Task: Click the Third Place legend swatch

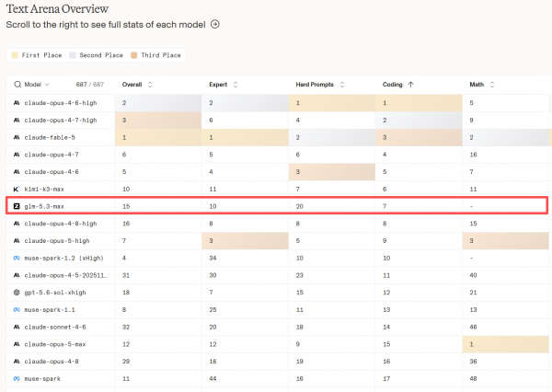Action: 133,55
